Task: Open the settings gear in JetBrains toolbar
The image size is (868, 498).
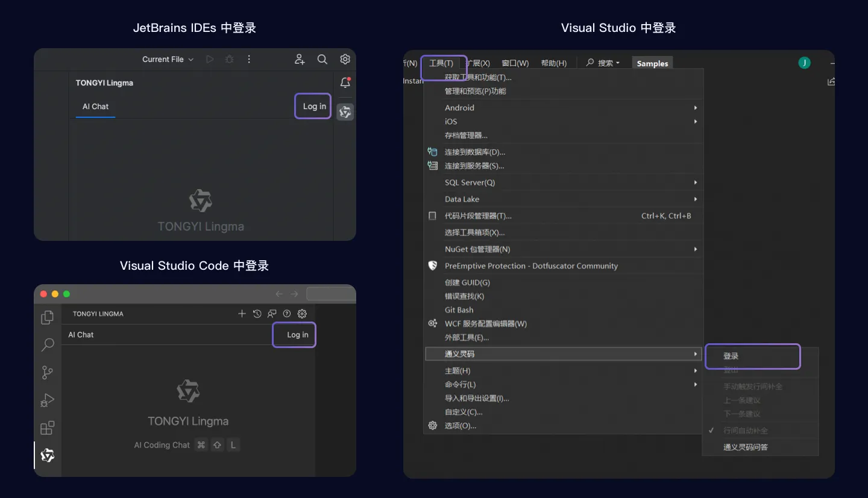Action: pos(345,59)
